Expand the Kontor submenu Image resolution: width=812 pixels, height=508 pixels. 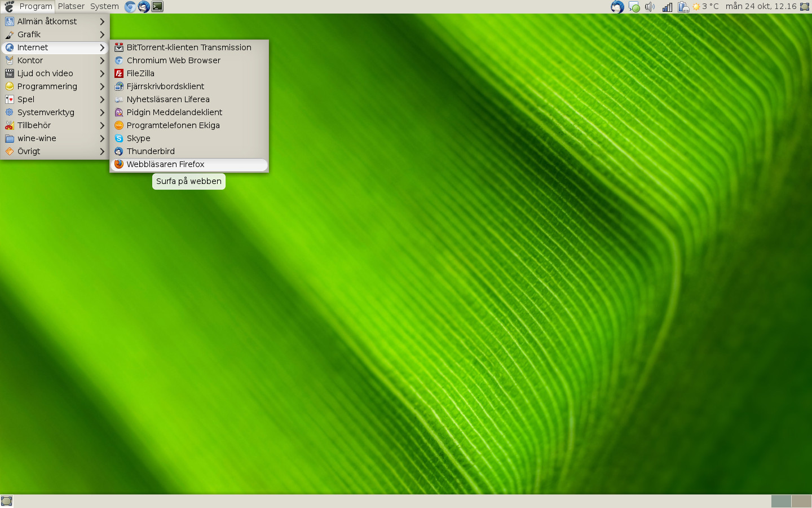tap(55, 60)
